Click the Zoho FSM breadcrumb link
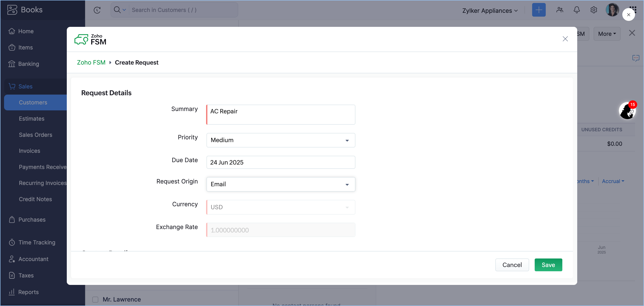The width and height of the screenshot is (644, 306). 91,62
